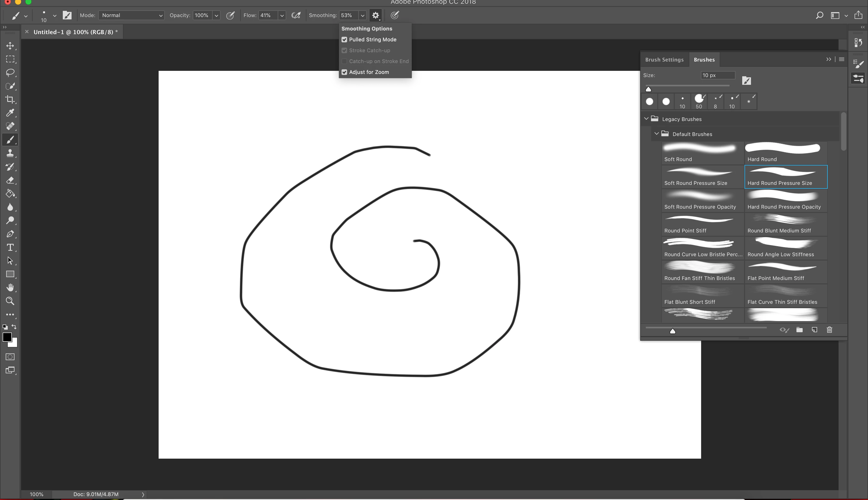Select the Hand tool
The image size is (868, 500).
pos(10,287)
